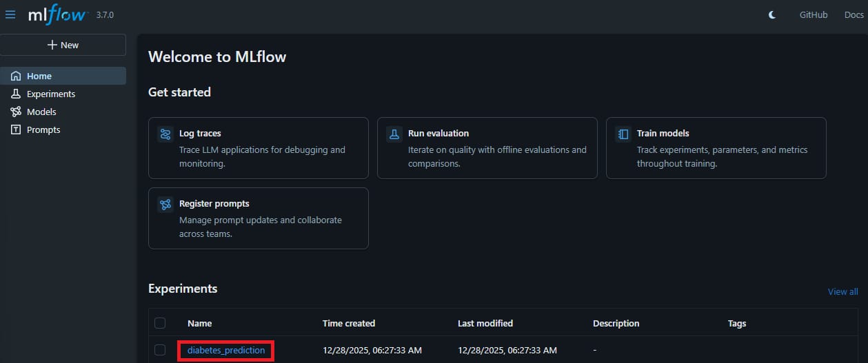Click the Home house icon
868x363 pixels.
coord(16,76)
